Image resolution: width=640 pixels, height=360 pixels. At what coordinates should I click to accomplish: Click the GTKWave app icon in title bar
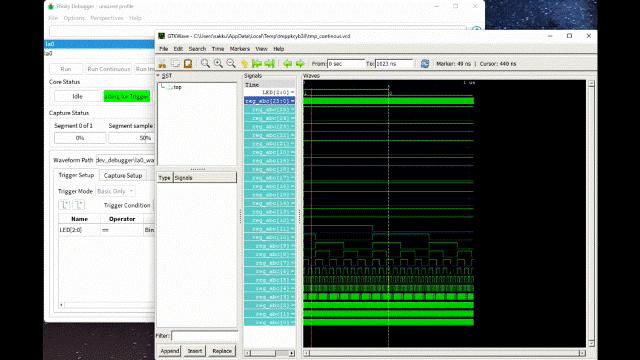[x=162, y=36]
